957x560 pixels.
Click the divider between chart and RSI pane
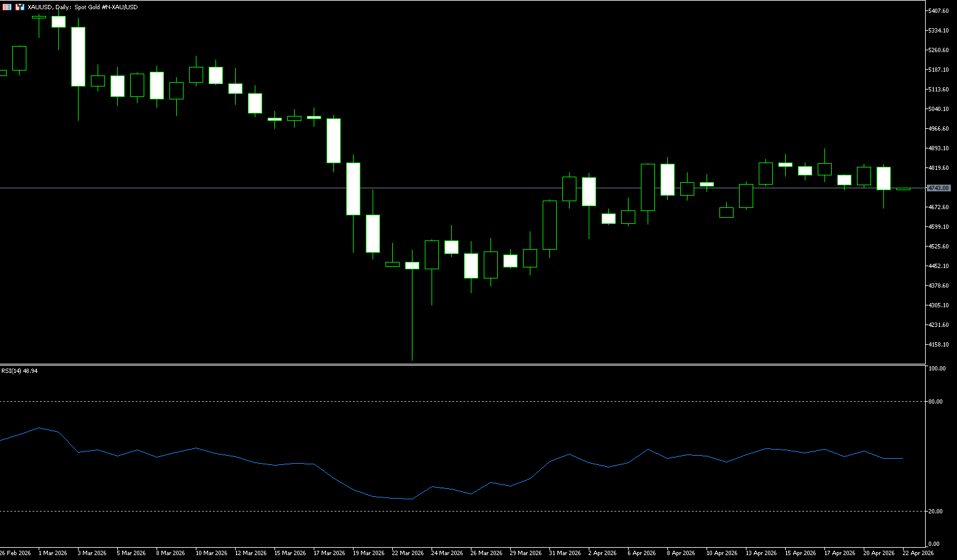(460, 364)
